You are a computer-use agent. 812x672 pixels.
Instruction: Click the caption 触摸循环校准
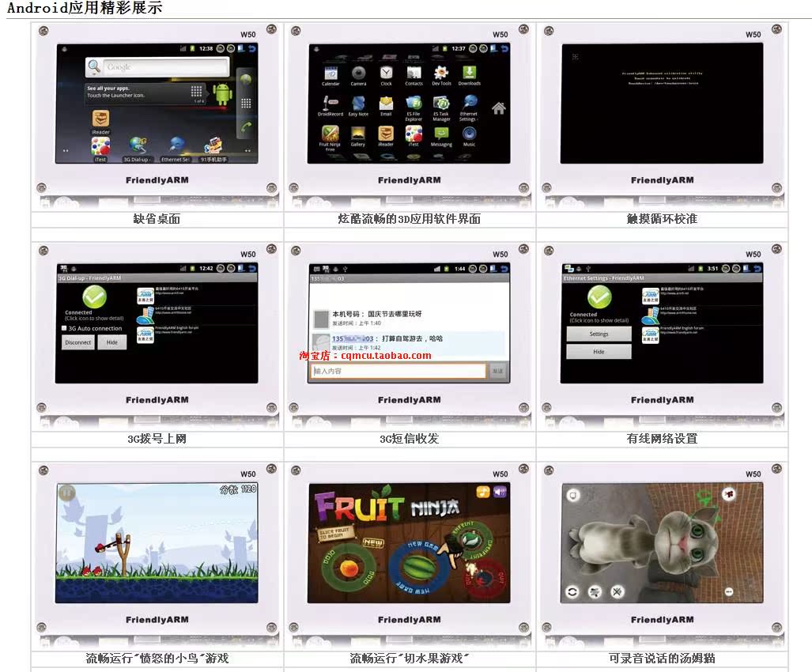pyautogui.click(x=662, y=219)
